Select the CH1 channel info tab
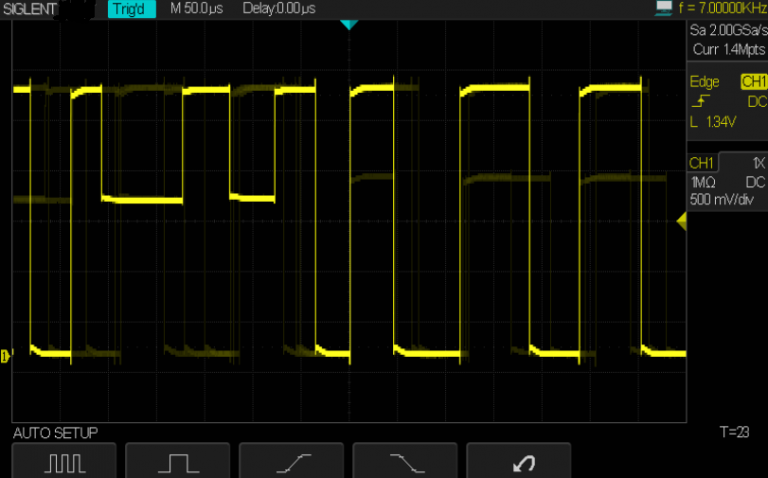The width and height of the screenshot is (768, 478). [x=702, y=163]
